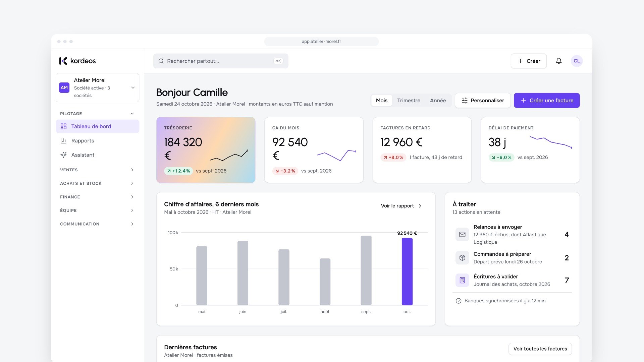Open the notifications bell
The image size is (644, 362).
pyautogui.click(x=559, y=61)
